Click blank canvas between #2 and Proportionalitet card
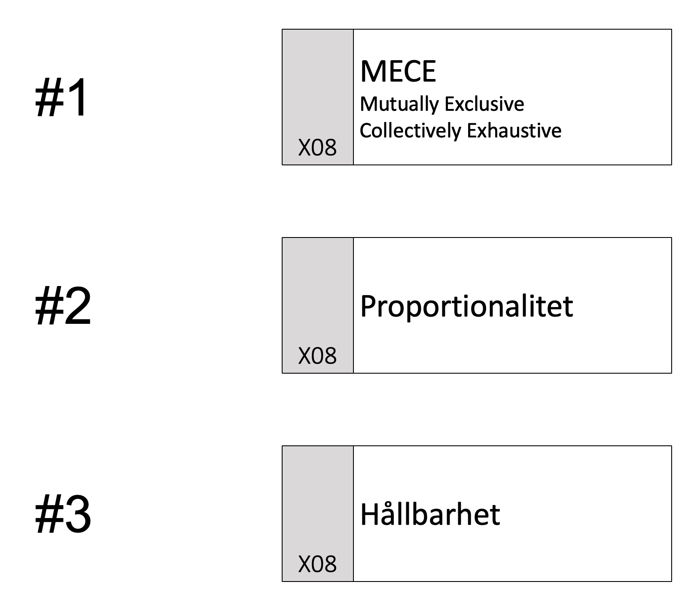 (187, 306)
